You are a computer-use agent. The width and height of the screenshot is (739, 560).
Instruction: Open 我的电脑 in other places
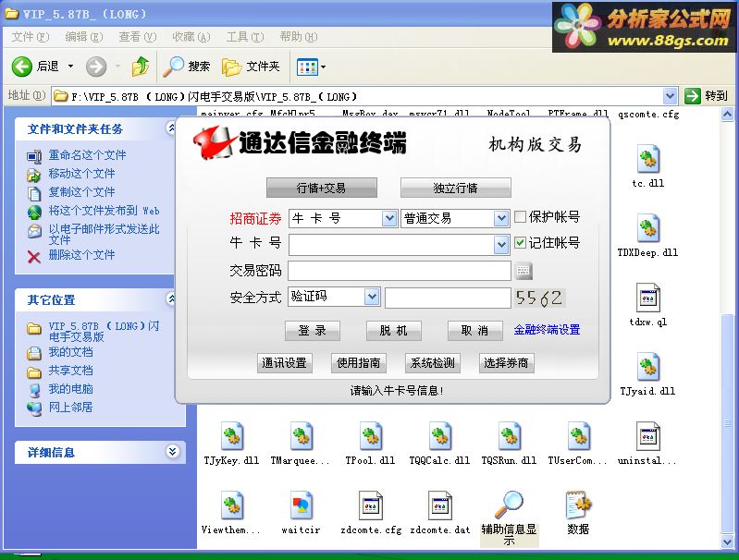coord(70,389)
